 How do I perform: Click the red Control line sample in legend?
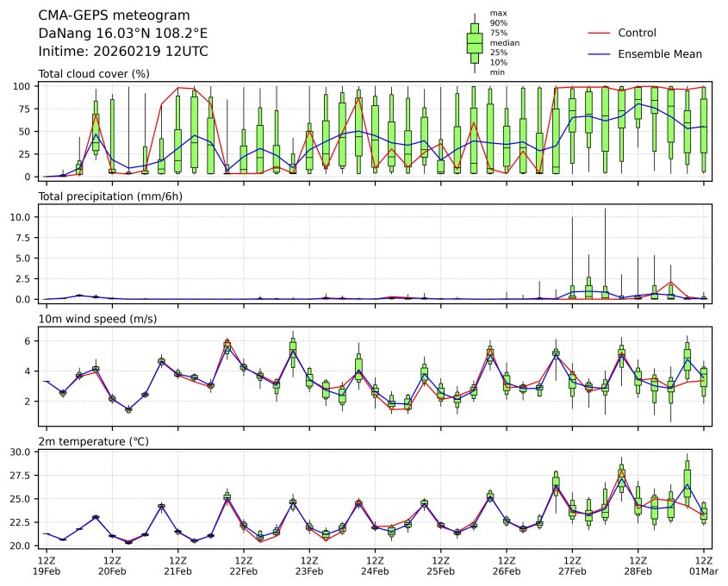[x=599, y=33]
